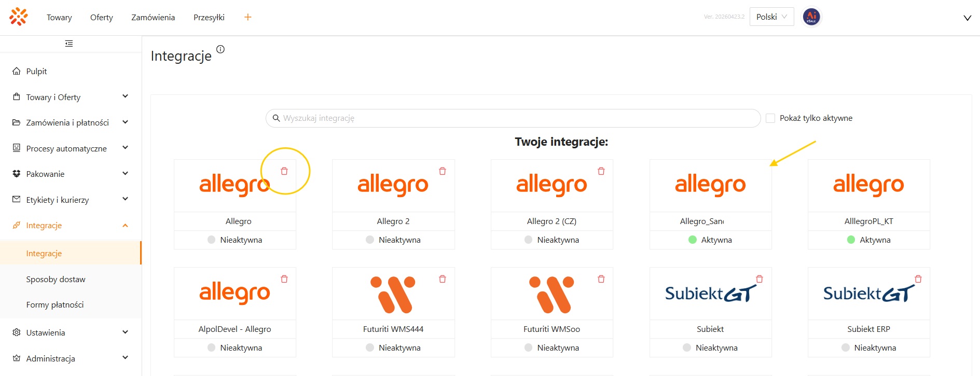The width and height of the screenshot is (980, 376).
Task: Toggle the AlllegroPL_KT active status dot
Action: (x=851, y=240)
